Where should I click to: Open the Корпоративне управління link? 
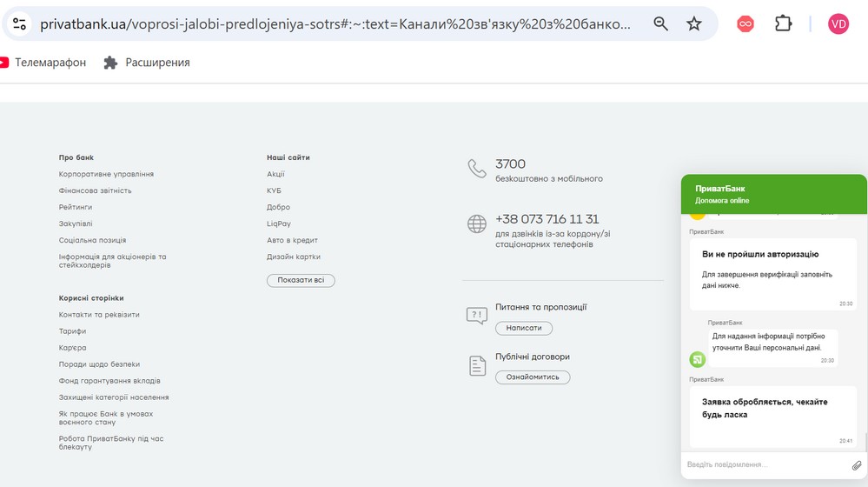coord(106,174)
